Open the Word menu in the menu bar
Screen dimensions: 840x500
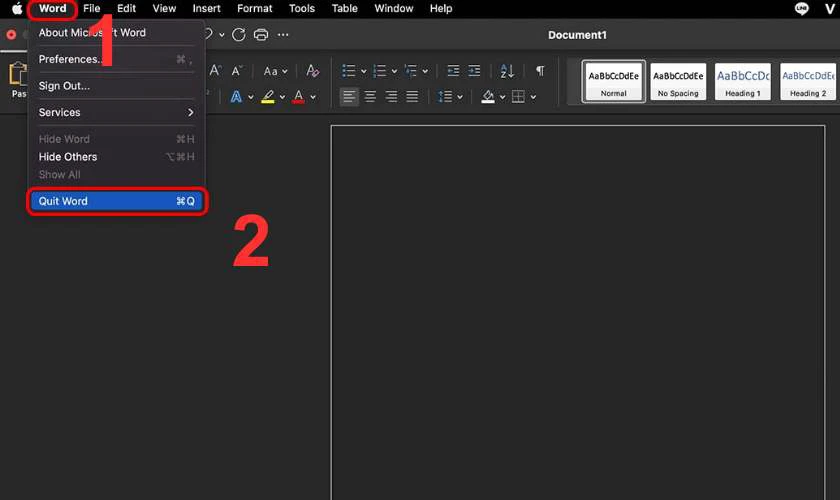pos(52,9)
